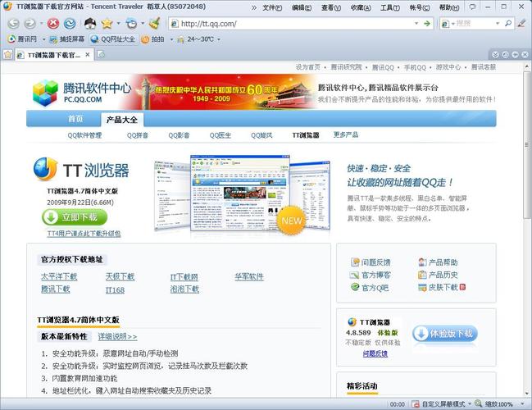The width and height of the screenshot is (532, 410).
Task: Stop page loading with red X icon
Action: 53,24
